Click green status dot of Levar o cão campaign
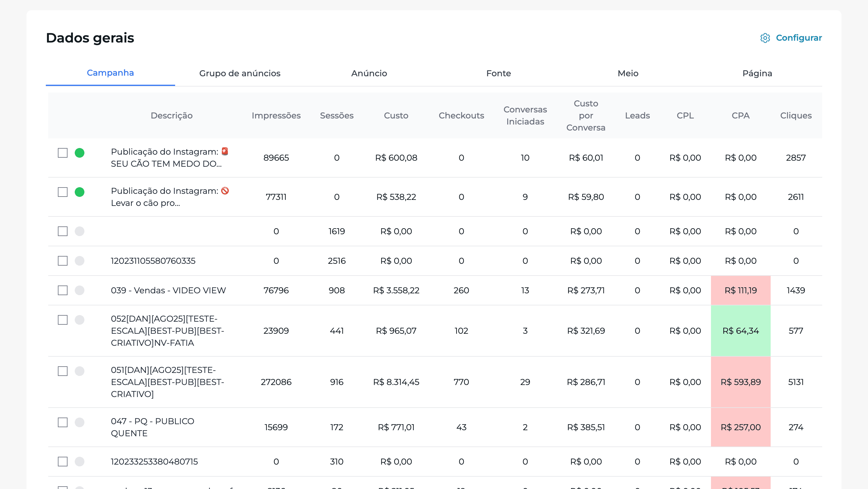The image size is (868, 489). [x=80, y=192]
